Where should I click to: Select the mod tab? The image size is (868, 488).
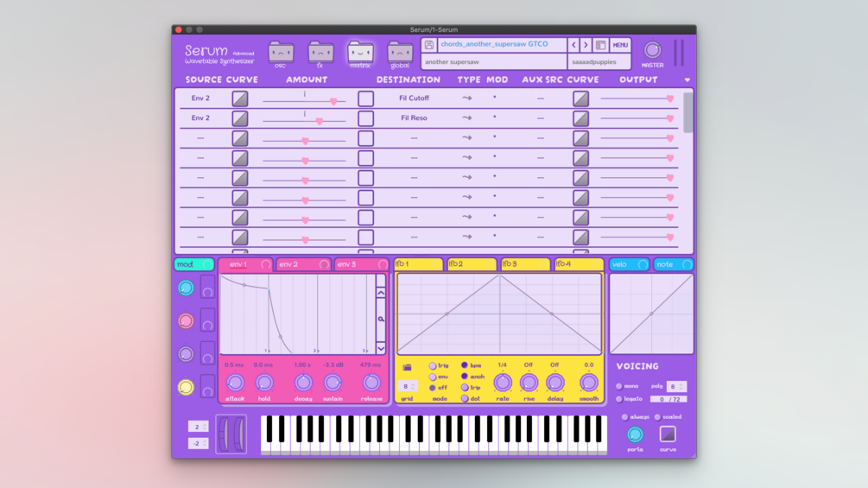(x=193, y=264)
